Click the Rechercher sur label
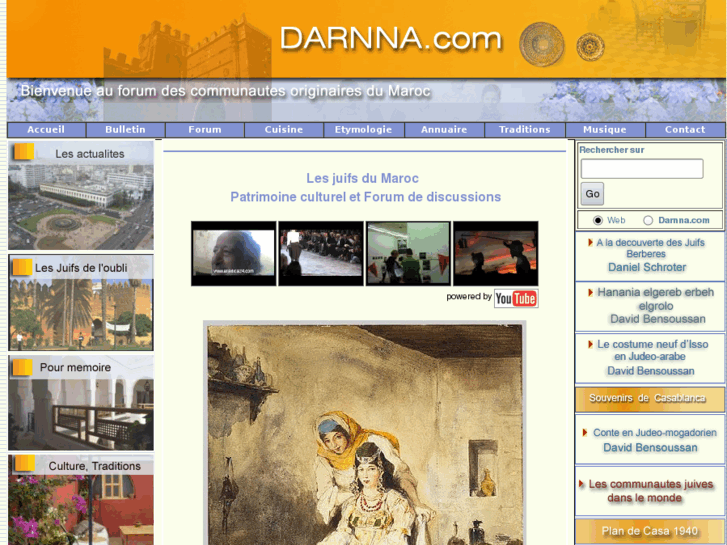The width and height of the screenshot is (727, 545). pyautogui.click(x=612, y=150)
